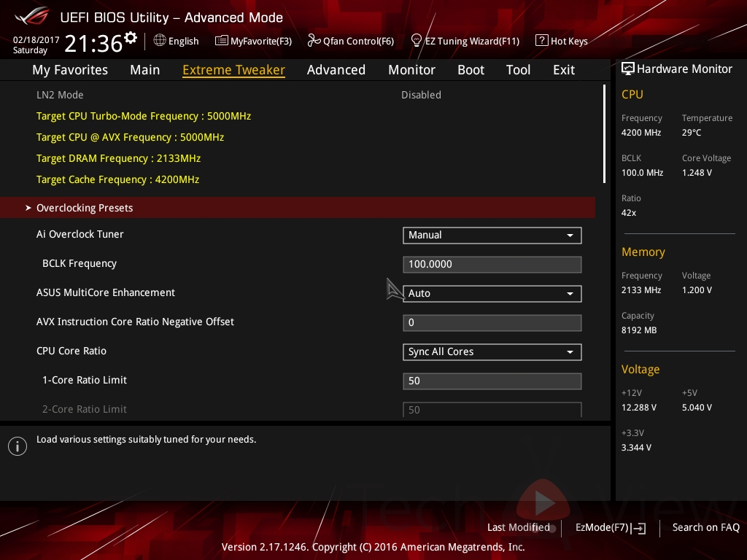This screenshot has width=747, height=560.
Task: Click the 2-Core Ratio Limit field
Action: pyautogui.click(x=492, y=410)
